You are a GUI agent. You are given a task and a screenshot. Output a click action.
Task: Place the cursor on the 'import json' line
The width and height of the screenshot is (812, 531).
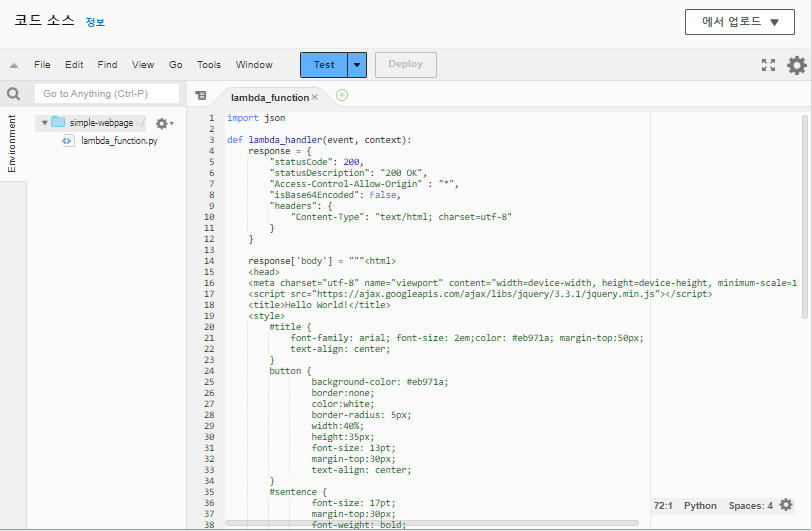tap(256, 118)
